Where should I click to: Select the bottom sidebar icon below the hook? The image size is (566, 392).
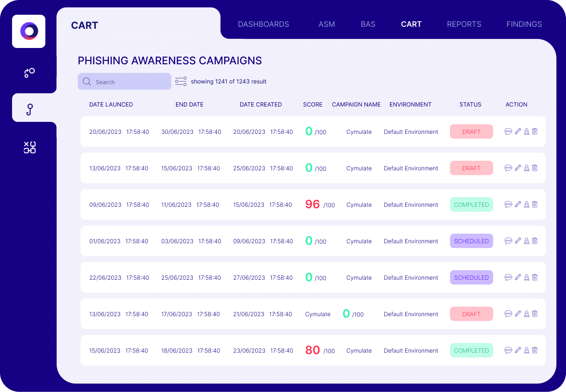coord(30,147)
